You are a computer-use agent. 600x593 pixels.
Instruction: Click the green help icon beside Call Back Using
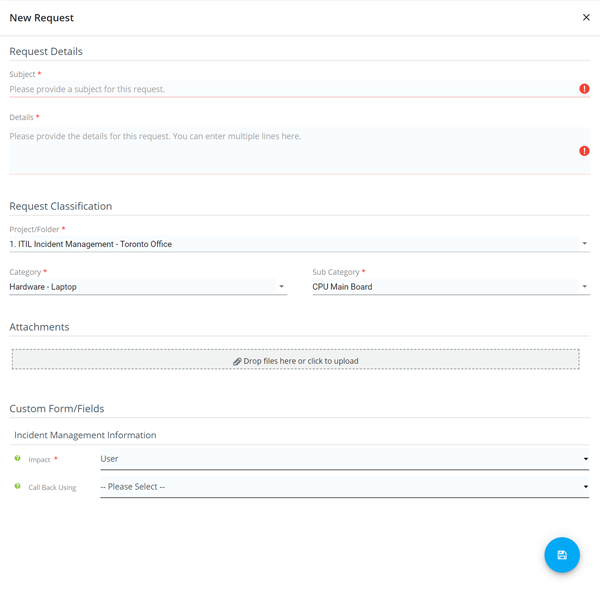(17, 486)
